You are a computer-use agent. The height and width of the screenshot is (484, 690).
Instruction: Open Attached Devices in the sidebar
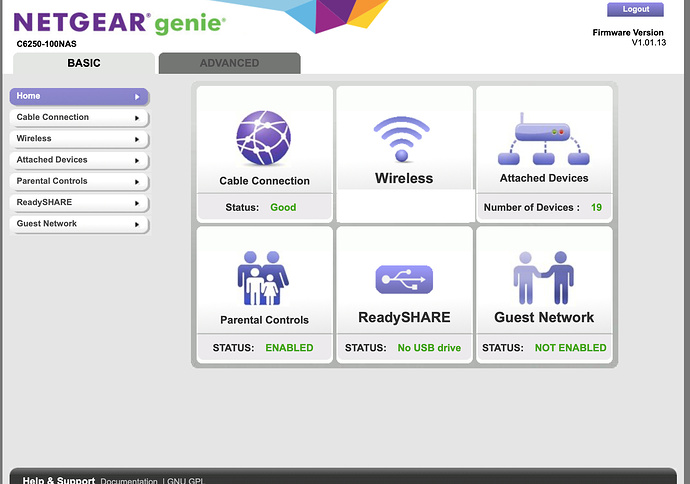click(79, 160)
